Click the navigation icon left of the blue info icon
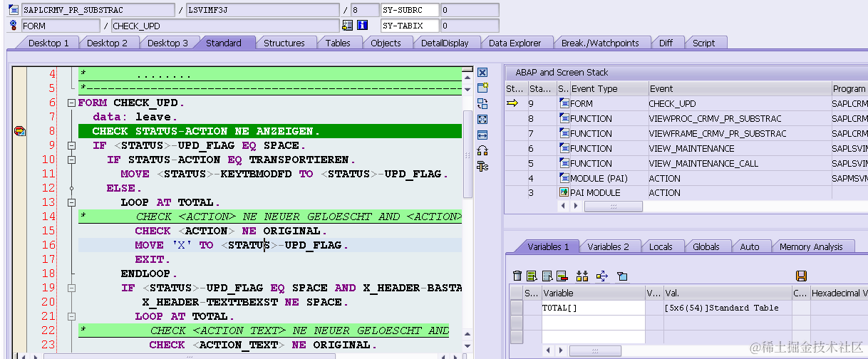This screenshot has height=359, width=868. [347, 26]
